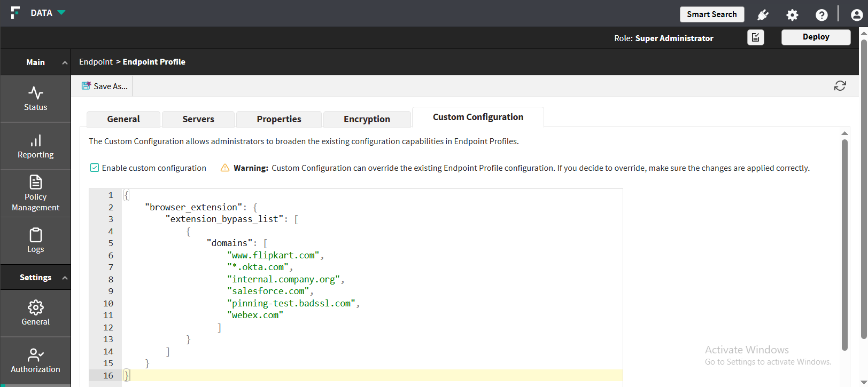
Task: Open the user account icon
Action: [856, 15]
